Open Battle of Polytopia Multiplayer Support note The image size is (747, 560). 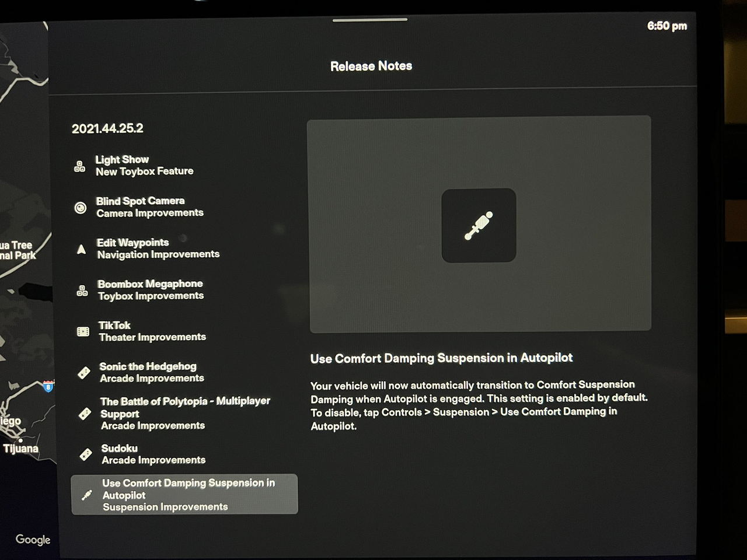pos(184,414)
